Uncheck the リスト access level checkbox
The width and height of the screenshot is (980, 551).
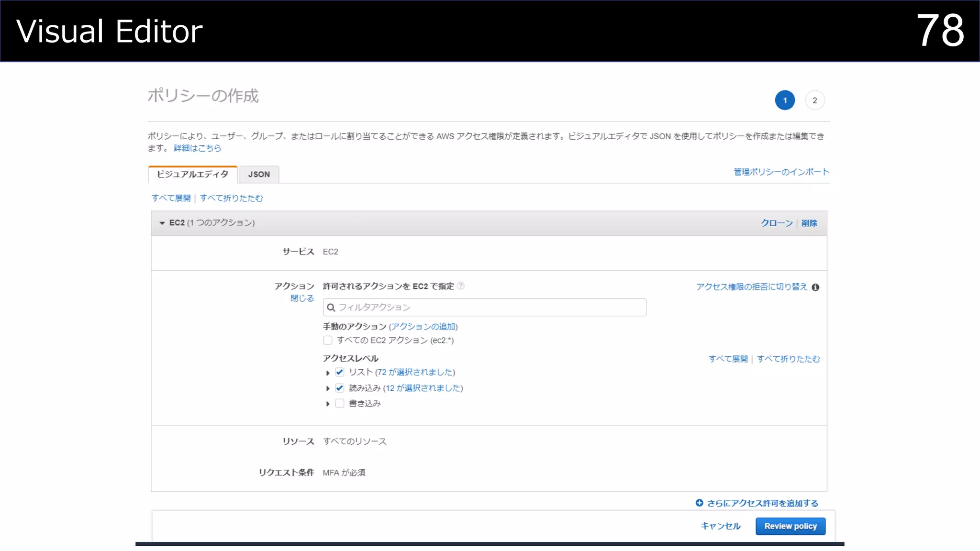click(340, 372)
